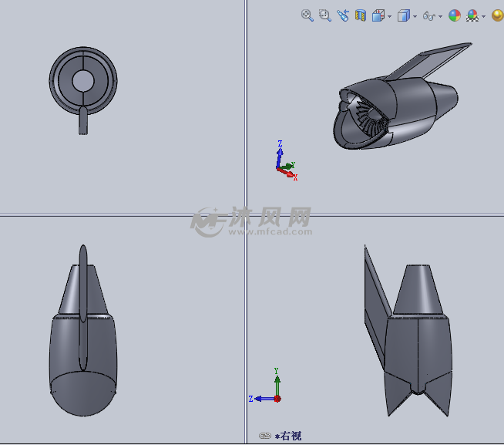The width and height of the screenshot is (504, 445).
Task: Click the Apply Scene icon
Action: point(472,15)
